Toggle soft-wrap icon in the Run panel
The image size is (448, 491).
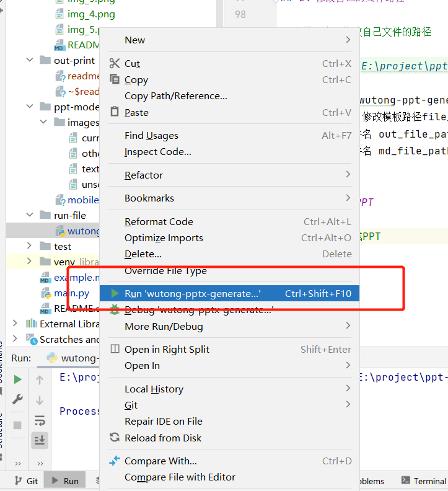coord(40,420)
